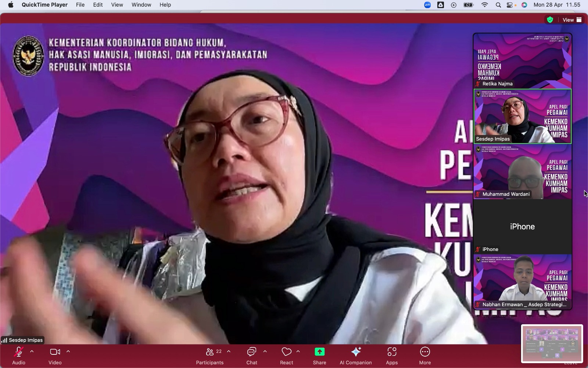Open AI Companion
The height and width of the screenshot is (368, 588).
355,352
